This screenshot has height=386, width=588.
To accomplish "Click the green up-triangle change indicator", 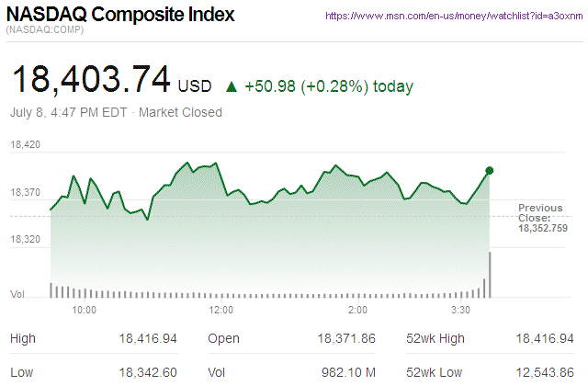I will (232, 87).
